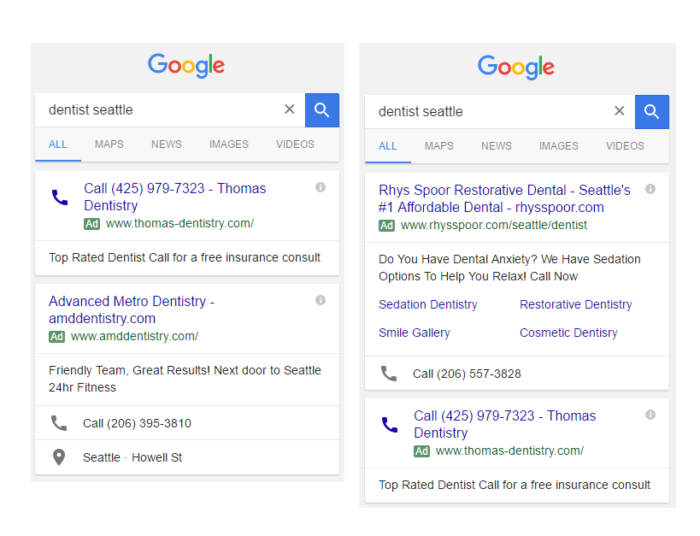Click 'Do You Have Dental Anxiety?' description text
This screenshot has width=700, height=536.
tap(509, 268)
